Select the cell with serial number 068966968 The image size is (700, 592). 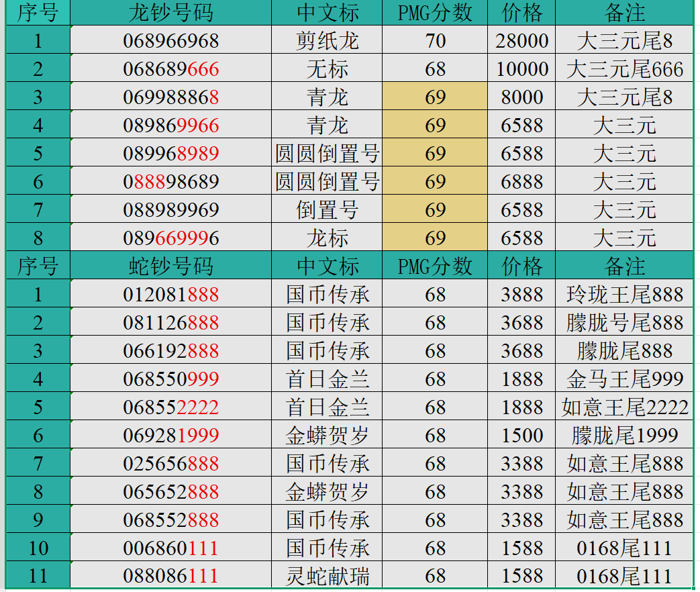(170, 41)
